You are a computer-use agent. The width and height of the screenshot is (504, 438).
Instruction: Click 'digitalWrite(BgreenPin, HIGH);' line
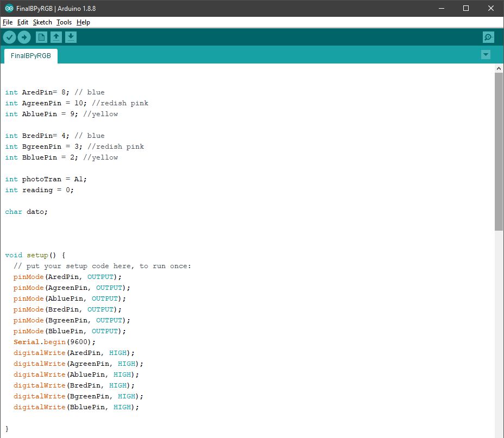[x=78, y=397]
